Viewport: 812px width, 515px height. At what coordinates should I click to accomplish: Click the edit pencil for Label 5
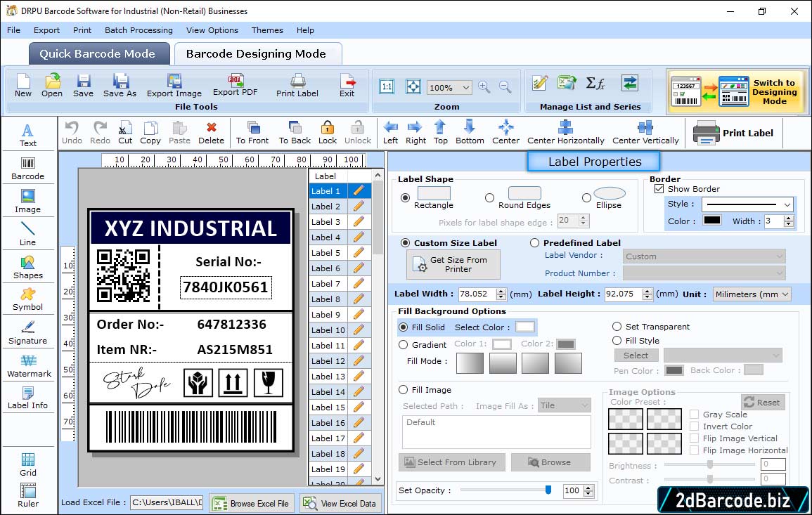359,253
